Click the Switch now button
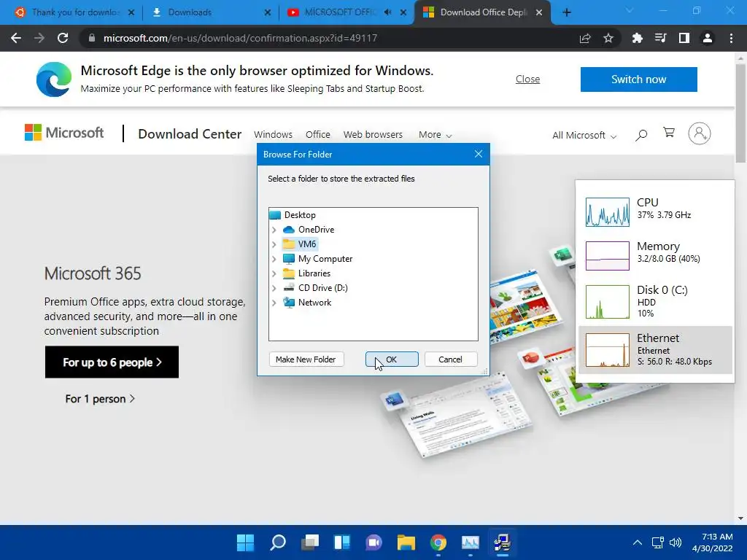 638,79
